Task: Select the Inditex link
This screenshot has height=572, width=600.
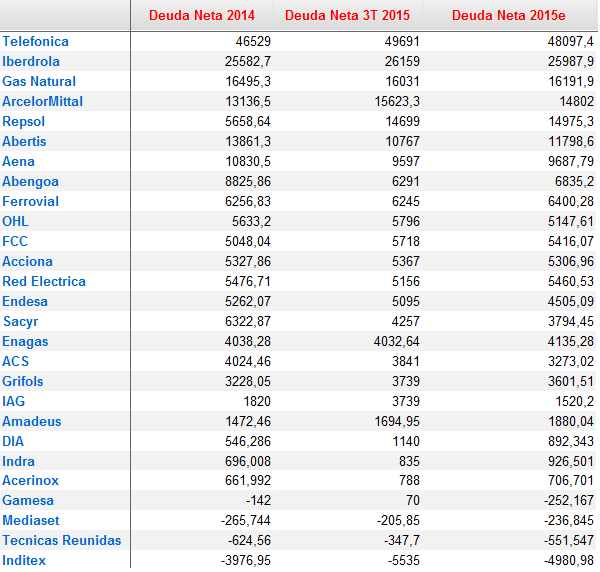Action: coord(24,561)
